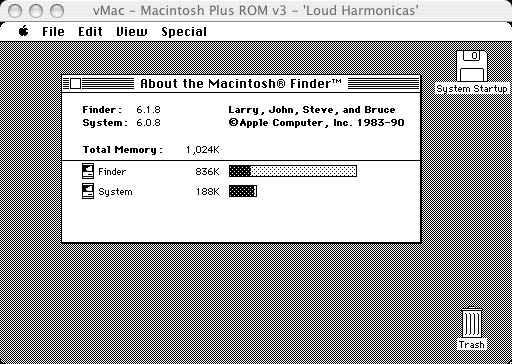Open the Edit menu
Image resolution: width=512 pixels, height=364 pixels.
90,32
